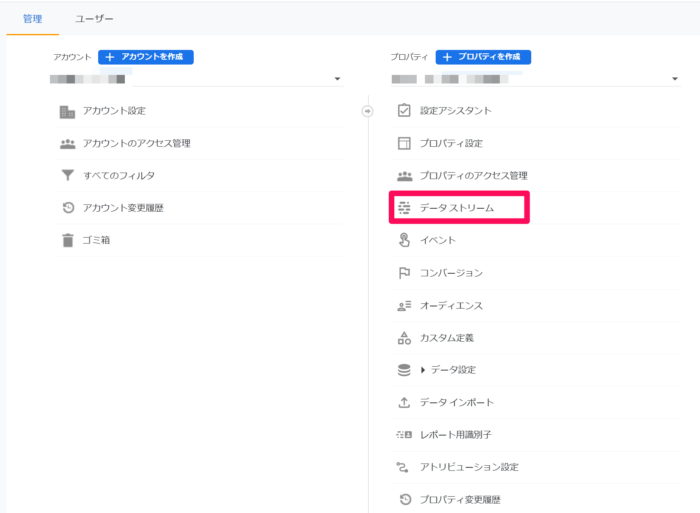Click the プロパティのアクセス管理 people icon
The width and height of the screenshot is (700, 513).
pos(404,176)
